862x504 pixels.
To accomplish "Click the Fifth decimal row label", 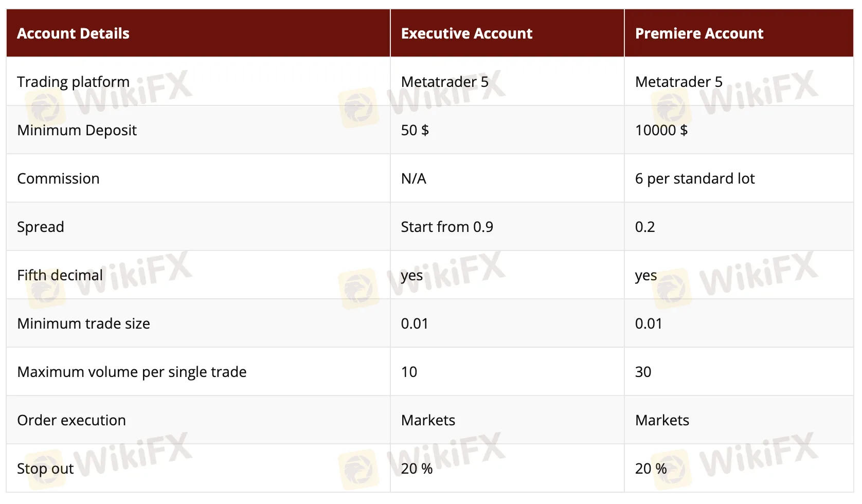I will pyautogui.click(x=60, y=275).
